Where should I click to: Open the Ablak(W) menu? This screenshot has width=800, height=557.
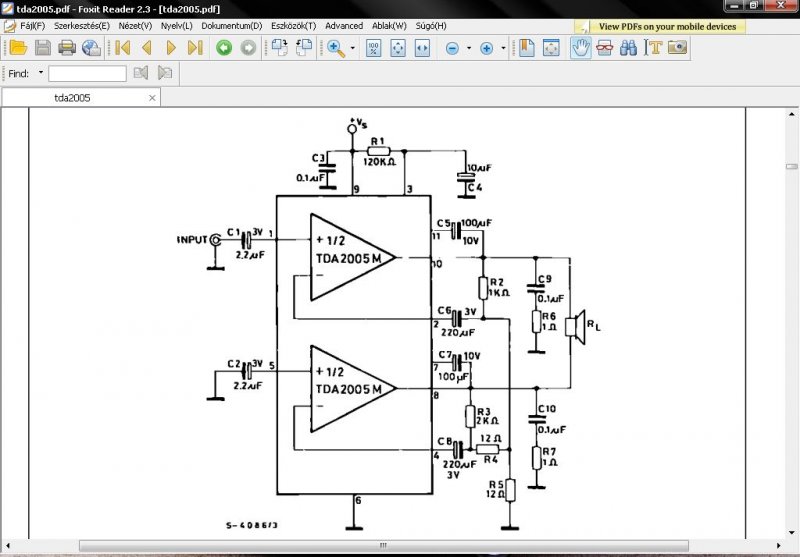[389, 26]
